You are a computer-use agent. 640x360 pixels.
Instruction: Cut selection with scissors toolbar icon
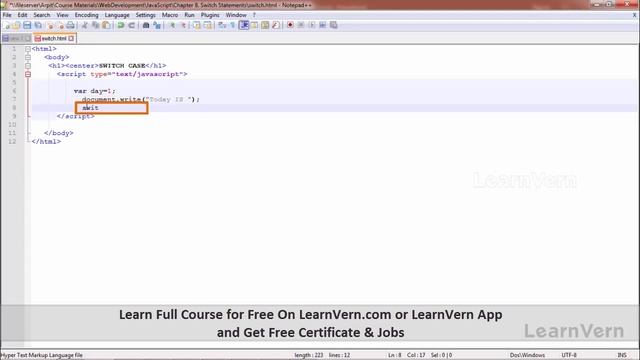coord(84,25)
